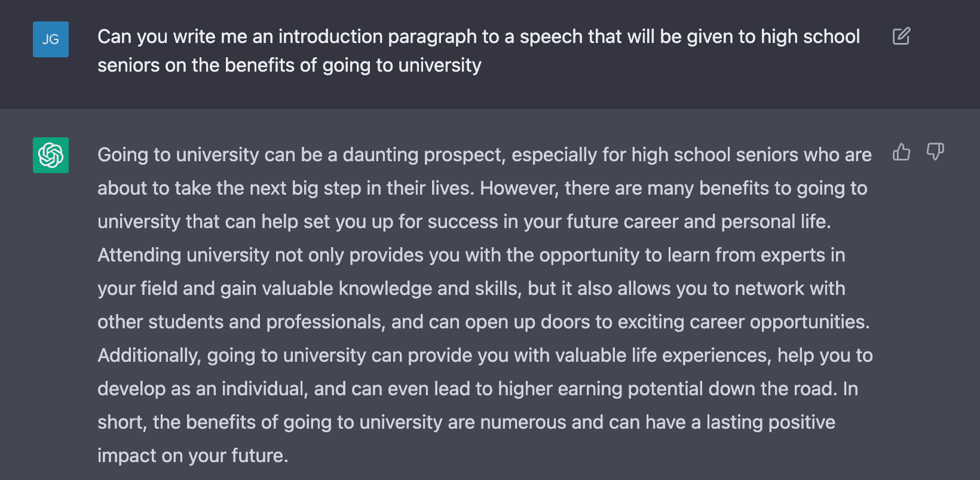Viewport: 980px width, 480px height.
Task: Give the response a thumbs down
Action: point(935,152)
